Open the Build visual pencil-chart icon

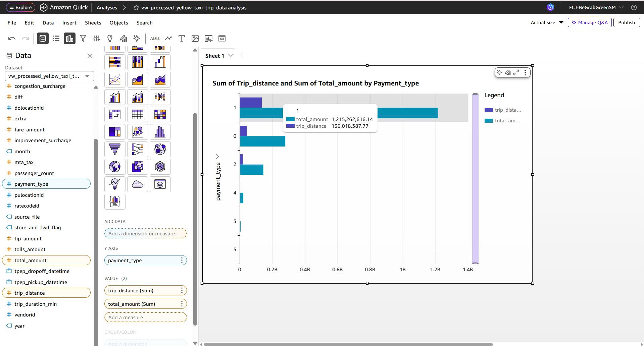click(x=123, y=39)
